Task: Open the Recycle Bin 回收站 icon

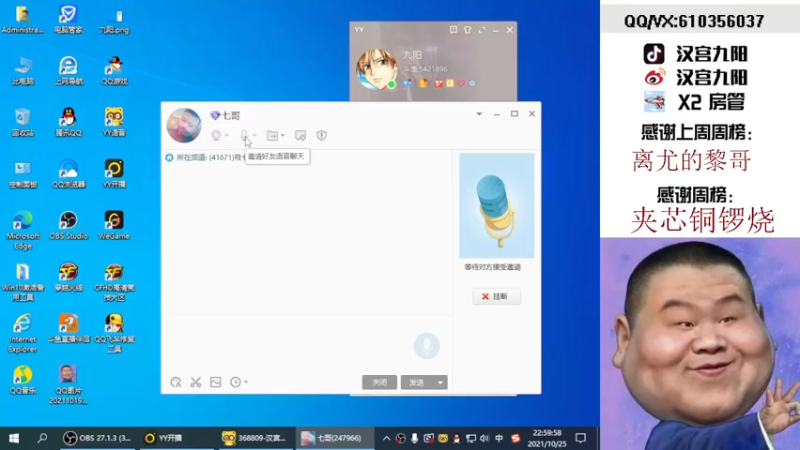Action: pos(22,122)
